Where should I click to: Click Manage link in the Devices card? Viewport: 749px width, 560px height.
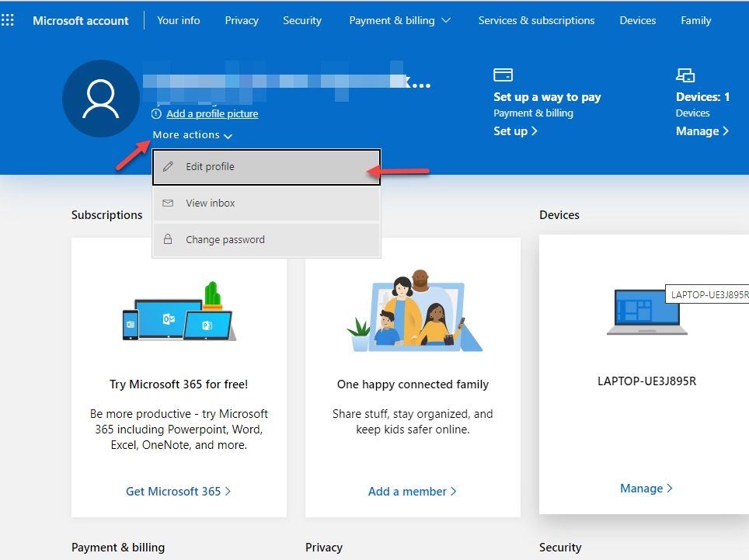(646, 489)
